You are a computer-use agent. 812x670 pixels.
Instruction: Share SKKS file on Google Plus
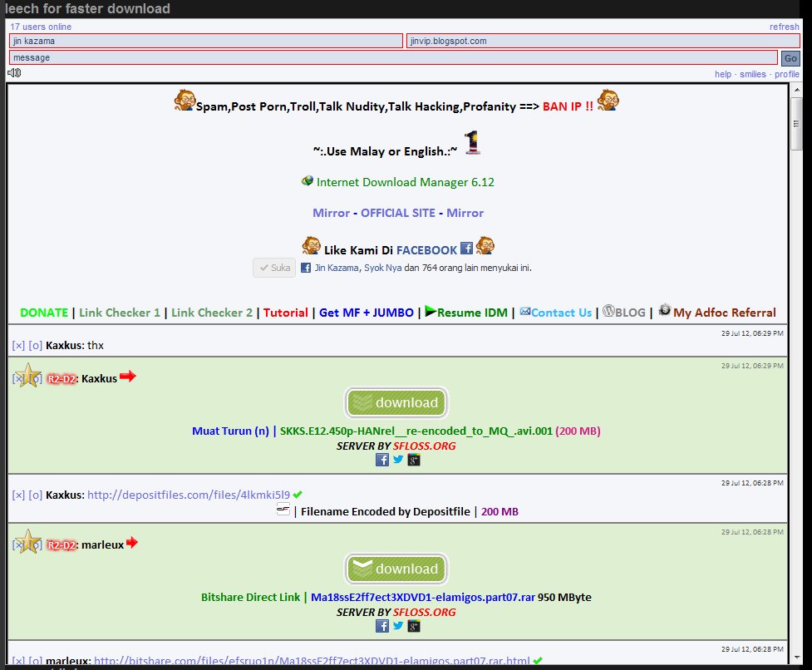(x=414, y=460)
